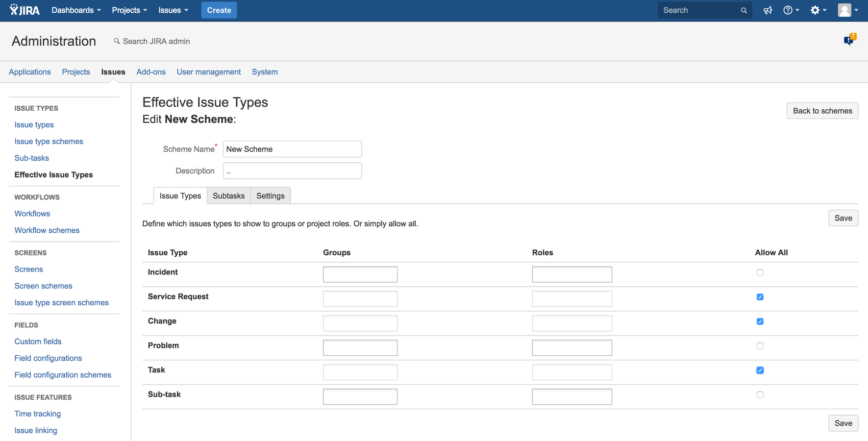Click the JIRA logo
The width and height of the screenshot is (868, 441).
25,10
